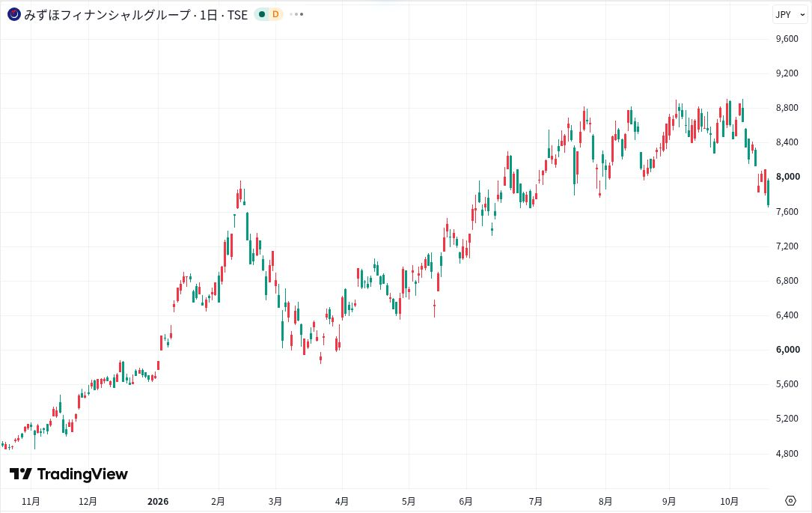The height and width of the screenshot is (513, 812).
Task: Open the TradingView logo link
Action: [x=69, y=474]
